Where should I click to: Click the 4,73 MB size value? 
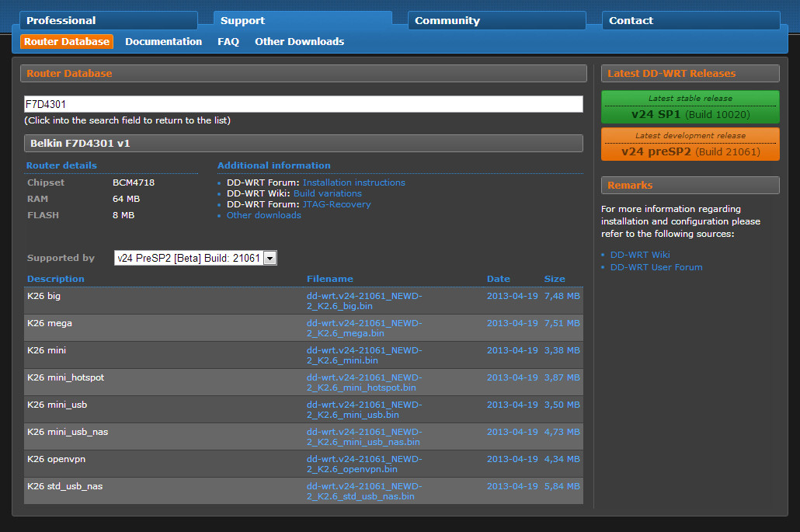[x=562, y=432]
